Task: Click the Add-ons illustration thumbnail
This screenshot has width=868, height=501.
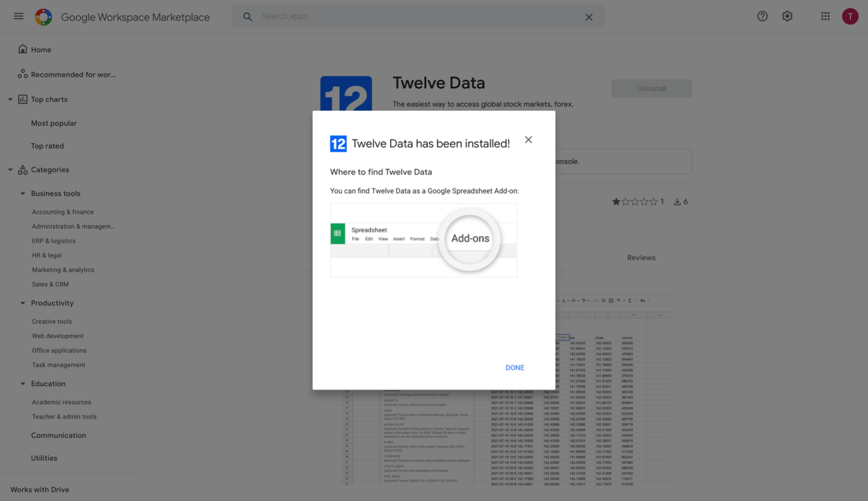Action: tap(423, 240)
